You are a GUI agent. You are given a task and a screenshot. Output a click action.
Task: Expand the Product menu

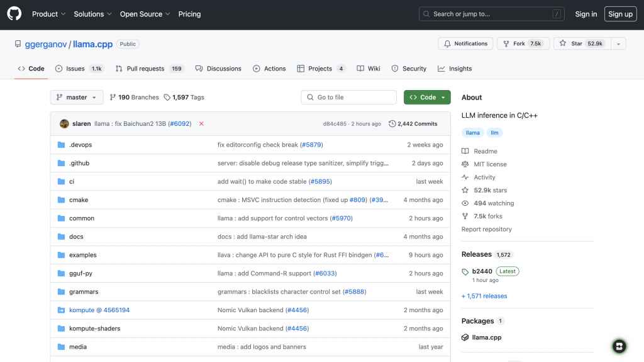(x=48, y=14)
